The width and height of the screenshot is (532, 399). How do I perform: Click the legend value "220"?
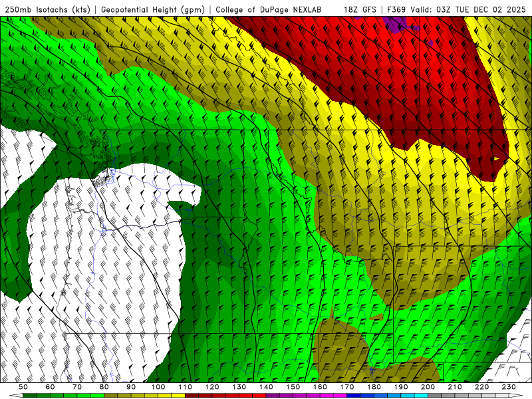click(x=481, y=387)
